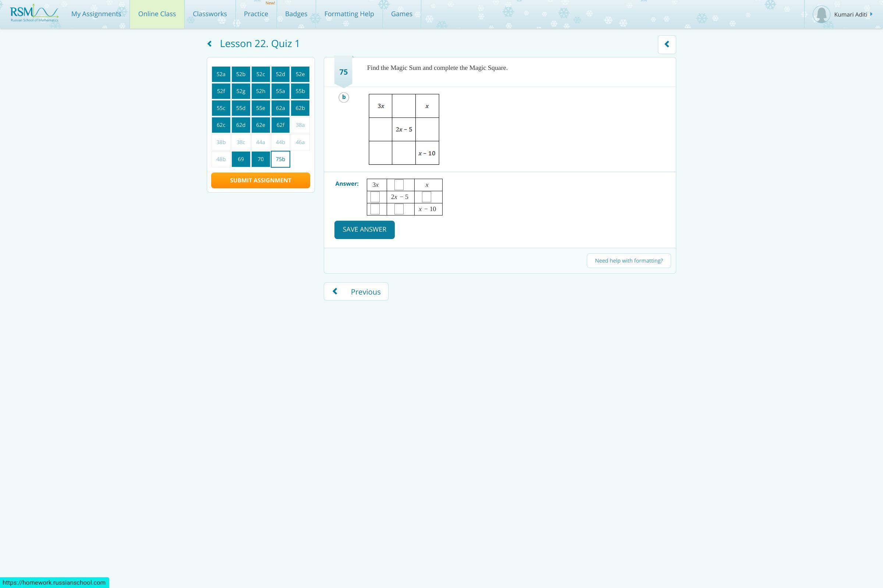The width and height of the screenshot is (883, 588).
Task: Select problem 52a tile
Action: point(221,74)
